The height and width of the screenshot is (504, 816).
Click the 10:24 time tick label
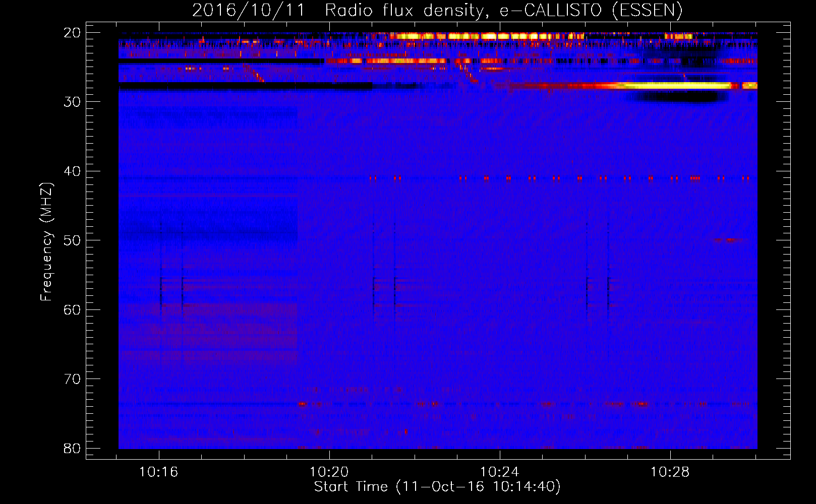499,472
